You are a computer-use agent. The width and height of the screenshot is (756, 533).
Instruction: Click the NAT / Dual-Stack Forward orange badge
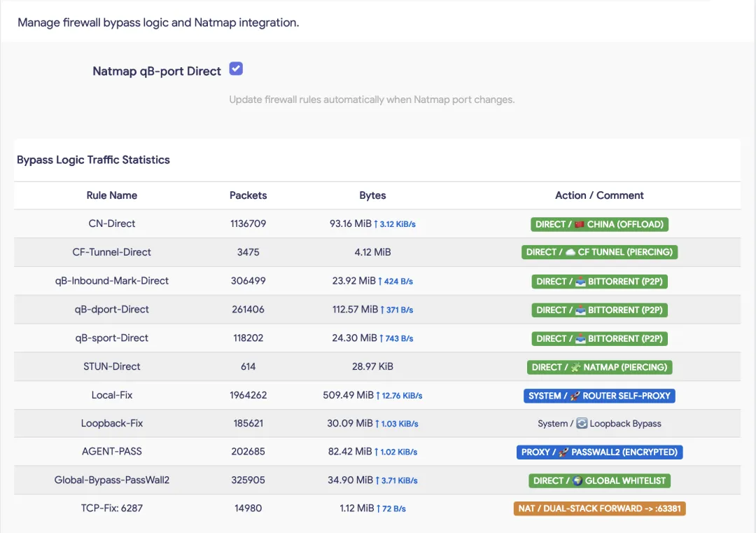(x=599, y=508)
